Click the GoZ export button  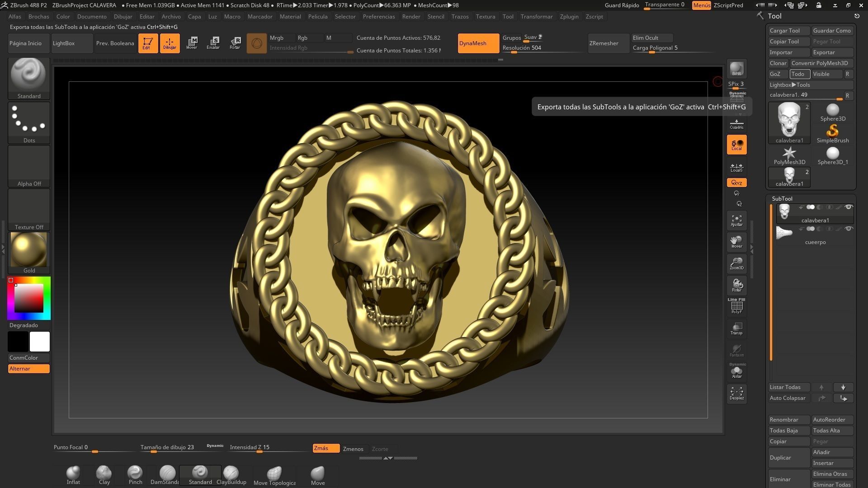(x=778, y=74)
